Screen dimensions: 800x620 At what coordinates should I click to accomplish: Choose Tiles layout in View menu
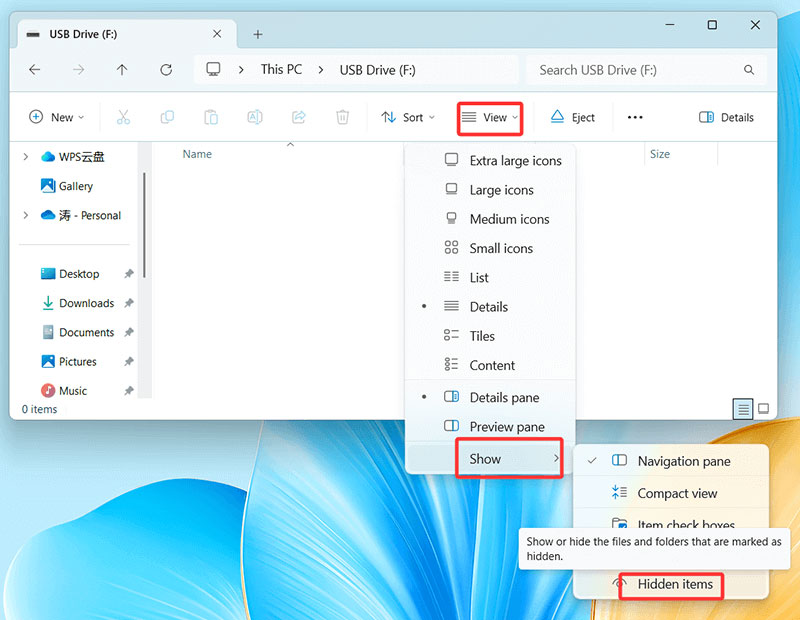click(482, 336)
